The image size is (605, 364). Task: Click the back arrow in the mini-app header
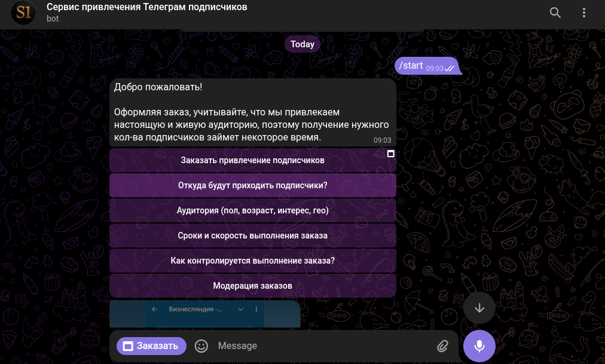(x=154, y=309)
